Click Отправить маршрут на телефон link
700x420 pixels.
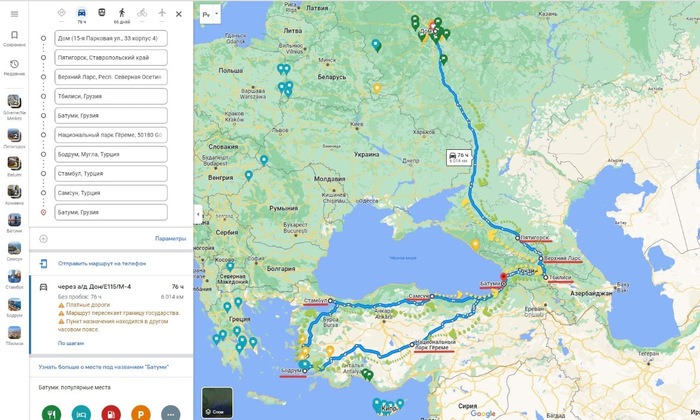(x=102, y=263)
